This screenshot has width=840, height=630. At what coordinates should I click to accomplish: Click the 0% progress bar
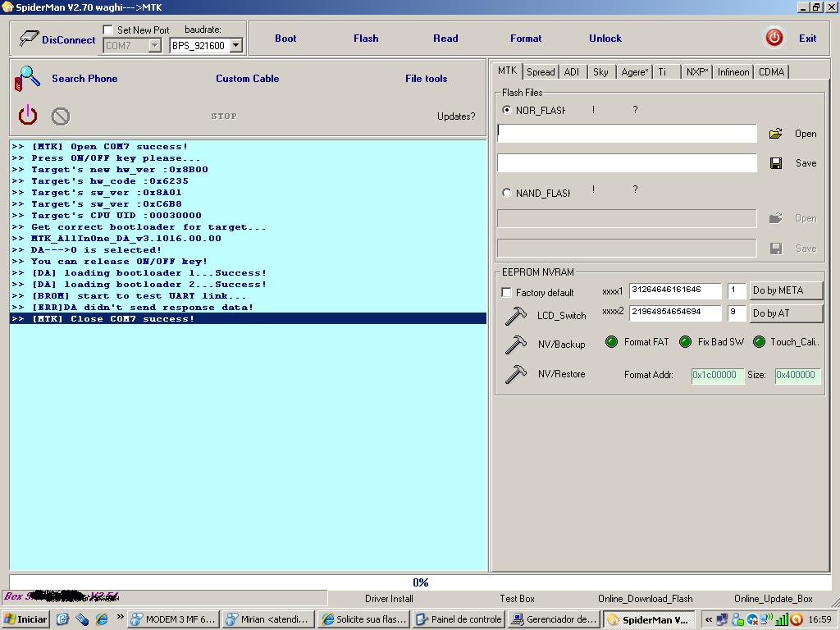(x=420, y=582)
